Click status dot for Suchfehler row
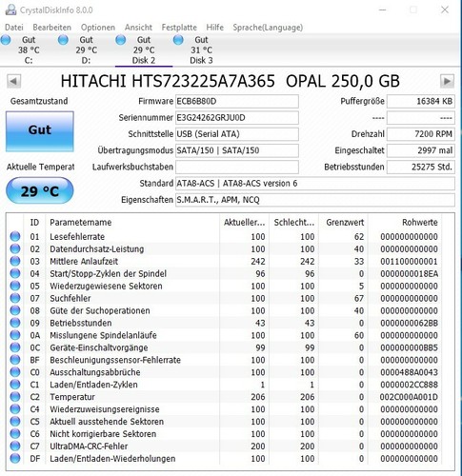Screen dimensions: 462x476 click(15, 298)
